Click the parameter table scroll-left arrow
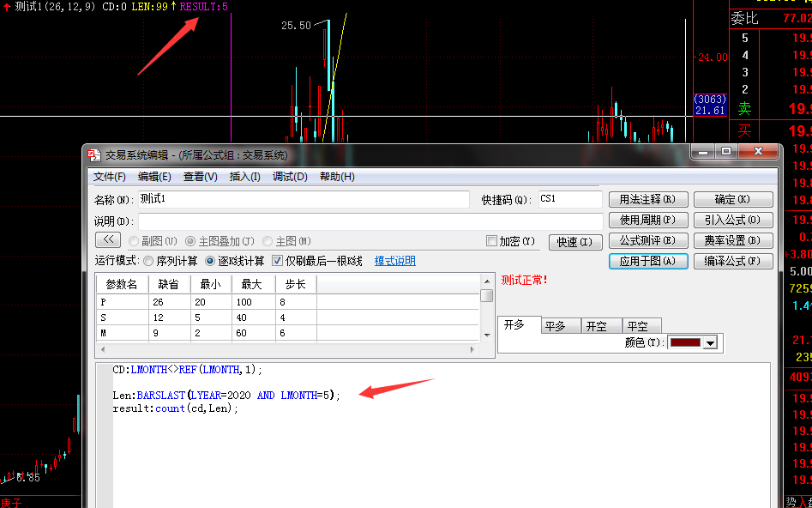This screenshot has width=812, height=508. click(x=103, y=350)
